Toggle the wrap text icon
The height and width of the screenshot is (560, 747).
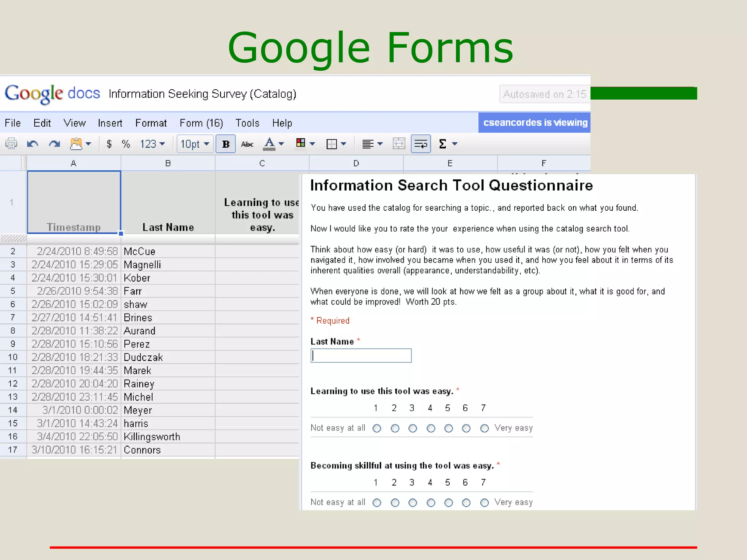[421, 144]
